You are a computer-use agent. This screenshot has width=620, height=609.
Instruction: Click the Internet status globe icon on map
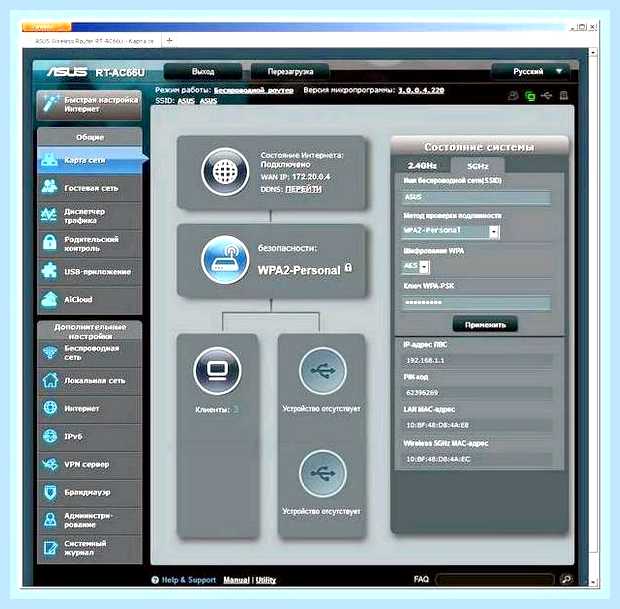point(225,172)
